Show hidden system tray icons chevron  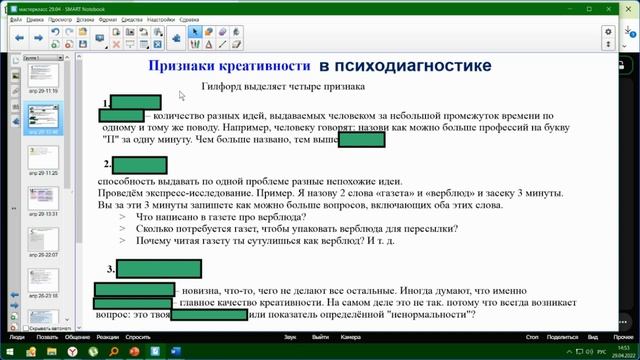[x=569, y=351]
